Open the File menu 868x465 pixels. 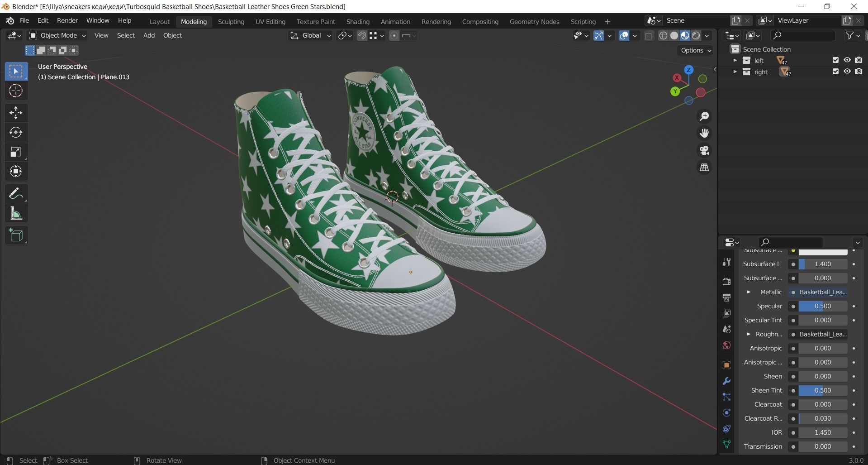pos(24,20)
